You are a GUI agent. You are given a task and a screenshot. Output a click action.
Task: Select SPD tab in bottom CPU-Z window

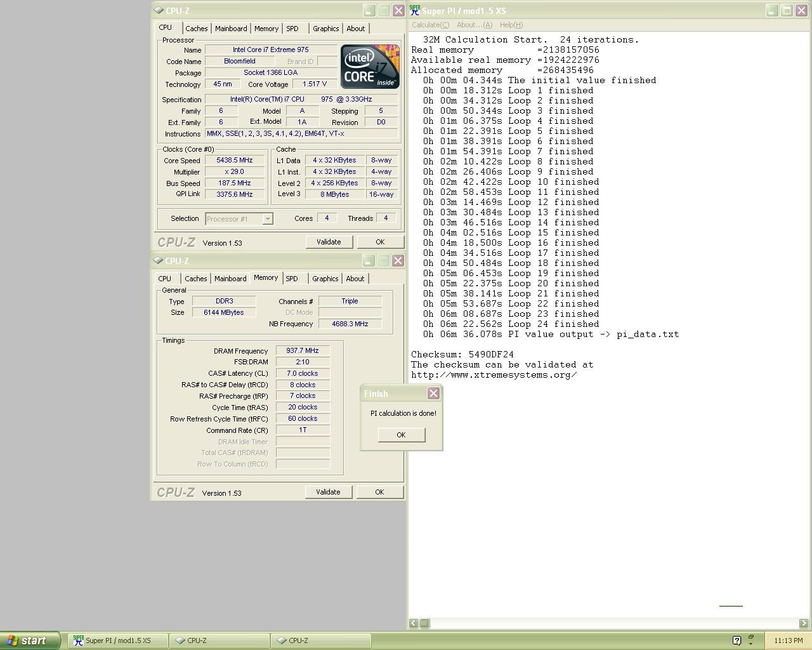(x=292, y=279)
